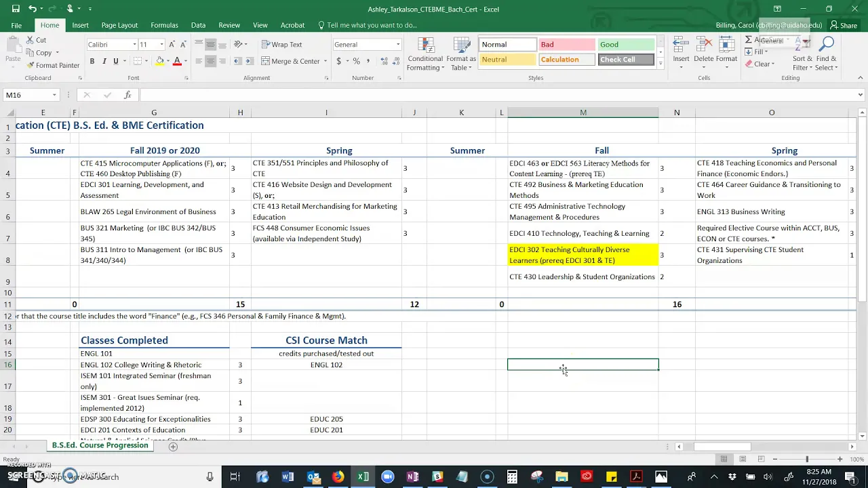
Task: Select align left
Action: click(199, 62)
